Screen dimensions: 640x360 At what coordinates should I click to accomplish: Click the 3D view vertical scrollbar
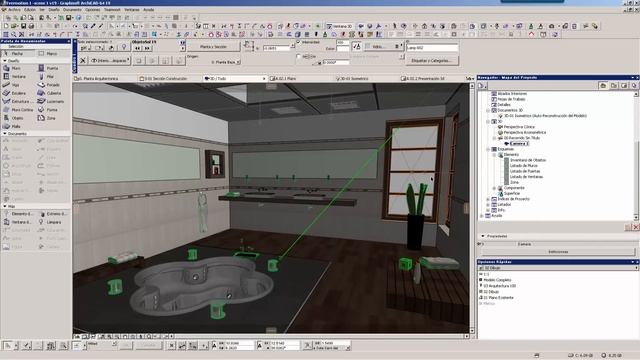pyautogui.click(x=472, y=208)
